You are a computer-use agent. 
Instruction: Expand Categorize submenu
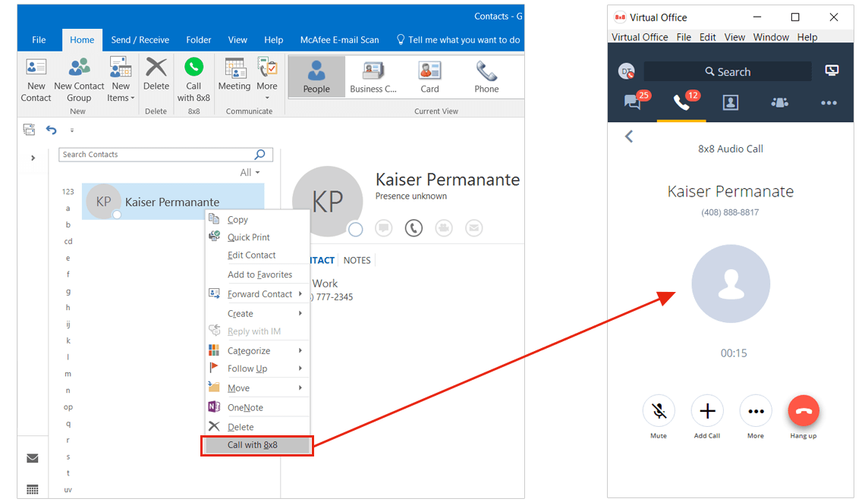tap(257, 350)
